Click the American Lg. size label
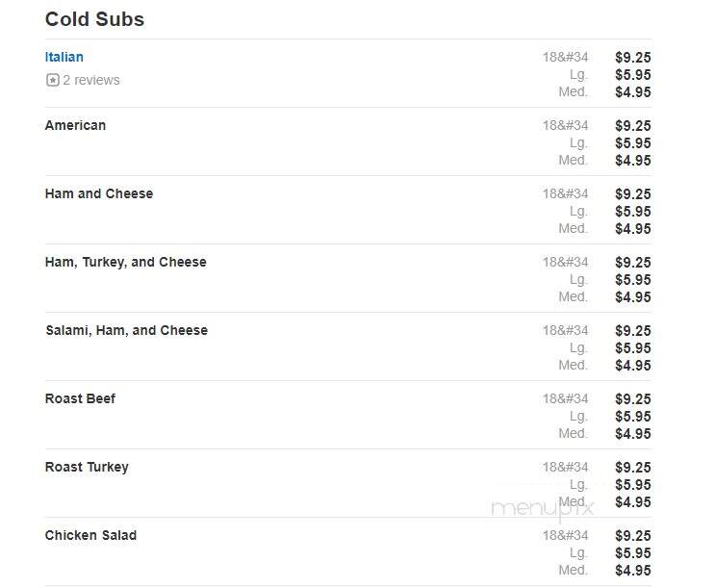This screenshot has height=588, width=715. (578, 143)
